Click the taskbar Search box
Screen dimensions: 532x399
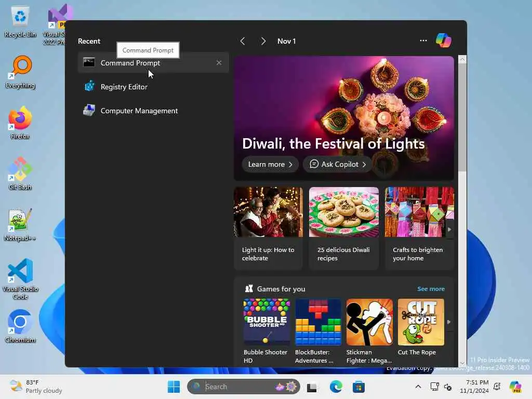click(243, 387)
